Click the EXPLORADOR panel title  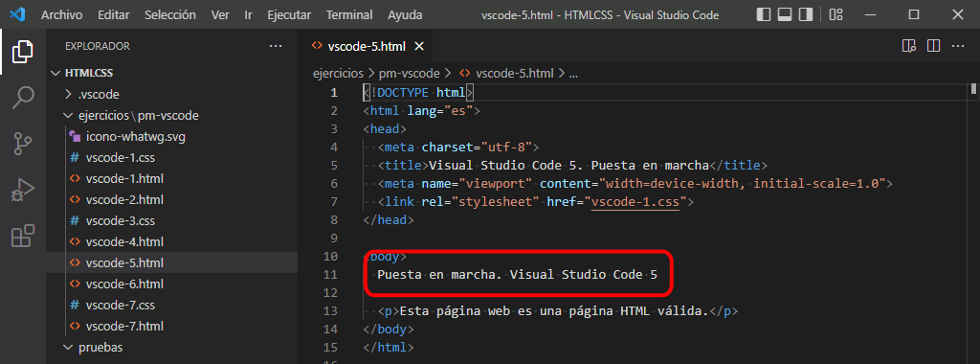point(97,46)
